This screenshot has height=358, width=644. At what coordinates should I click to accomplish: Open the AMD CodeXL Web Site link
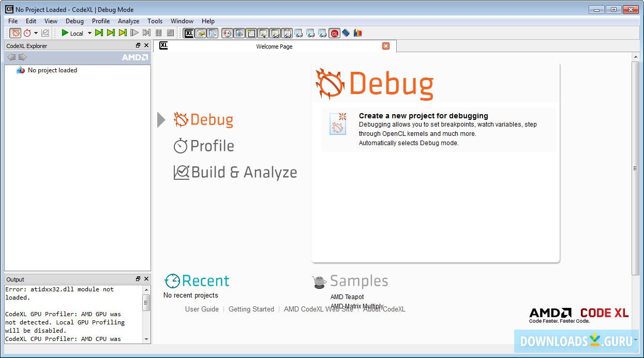319,309
